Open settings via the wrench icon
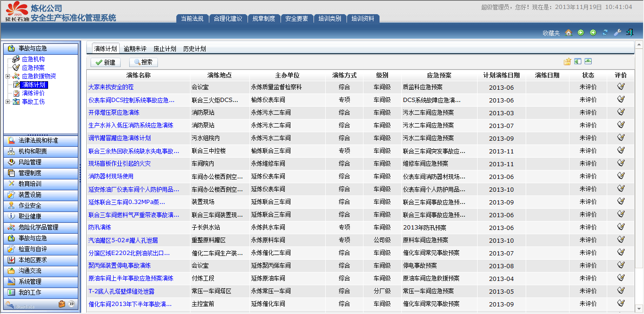This screenshot has width=644, height=314. click(617, 33)
